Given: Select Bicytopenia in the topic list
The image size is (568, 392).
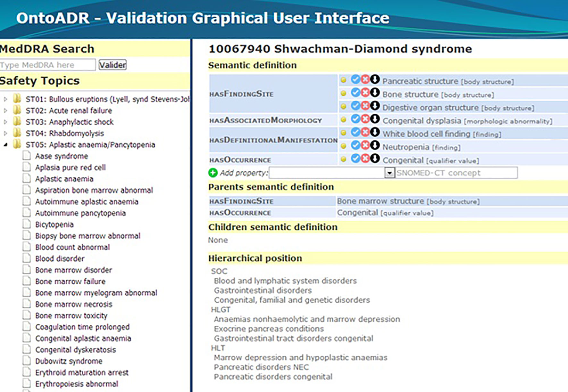Looking at the screenshot, I should tap(54, 225).
